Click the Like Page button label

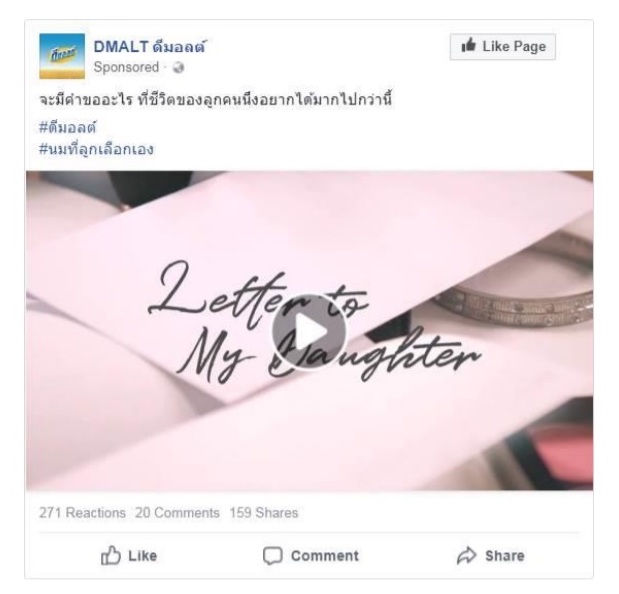click(514, 47)
